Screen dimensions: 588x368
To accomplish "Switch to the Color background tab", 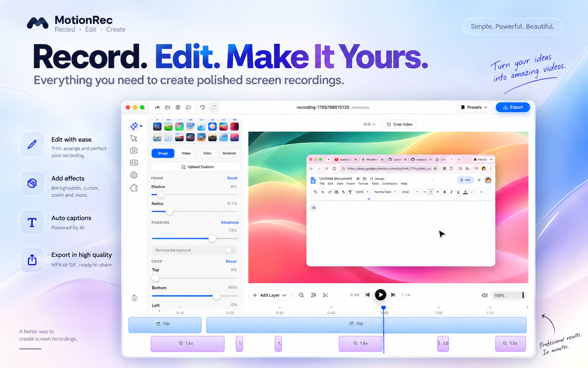I will pyautogui.click(x=207, y=153).
